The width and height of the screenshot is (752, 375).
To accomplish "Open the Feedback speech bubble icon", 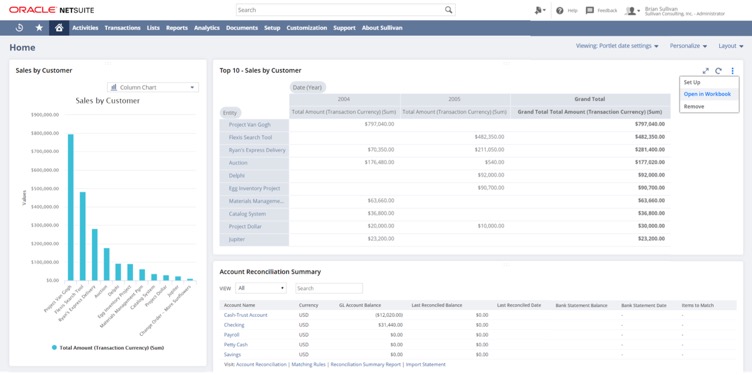I will 590,10.
